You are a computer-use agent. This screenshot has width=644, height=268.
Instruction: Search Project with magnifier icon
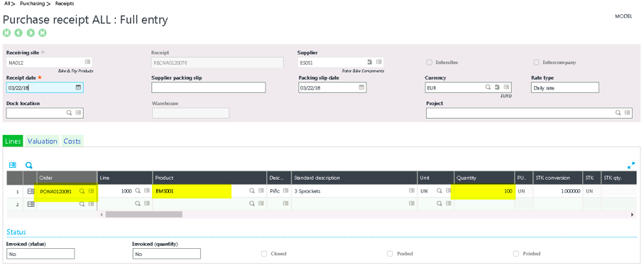(x=618, y=112)
